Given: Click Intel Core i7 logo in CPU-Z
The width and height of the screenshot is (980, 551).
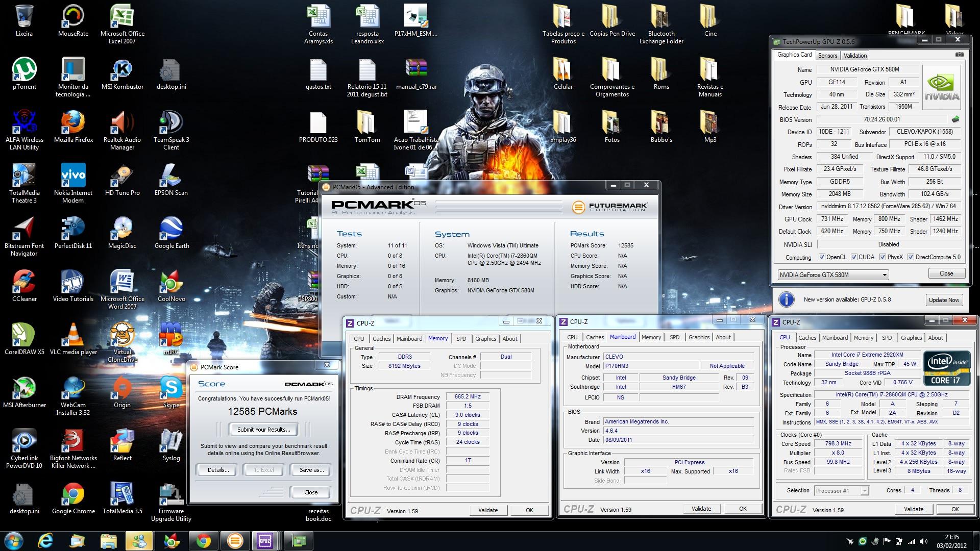Looking at the screenshot, I should click(947, 367).
